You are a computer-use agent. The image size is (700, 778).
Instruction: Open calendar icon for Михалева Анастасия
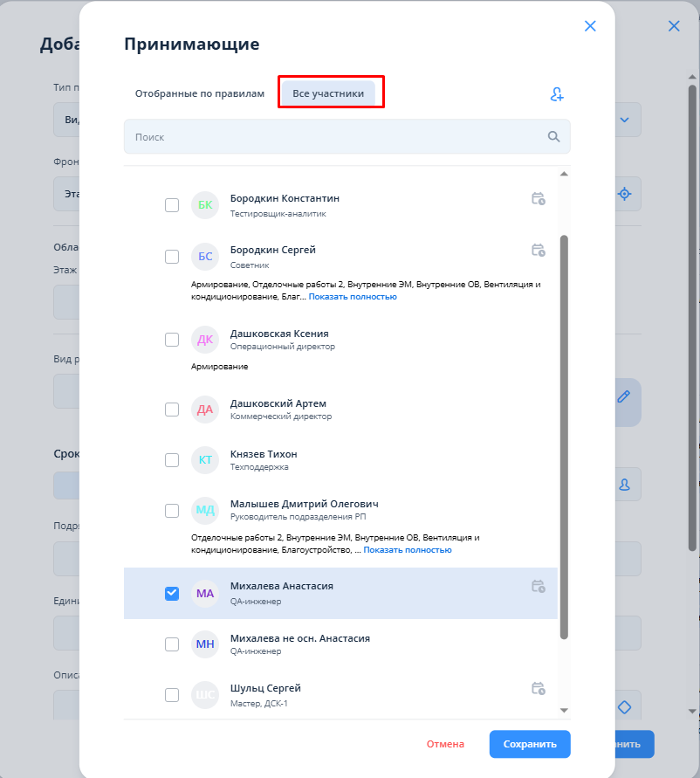pos(539,586)
